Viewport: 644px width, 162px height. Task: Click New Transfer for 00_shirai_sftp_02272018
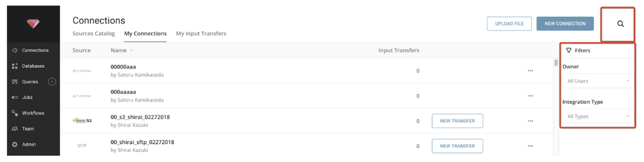coord(457,146)
